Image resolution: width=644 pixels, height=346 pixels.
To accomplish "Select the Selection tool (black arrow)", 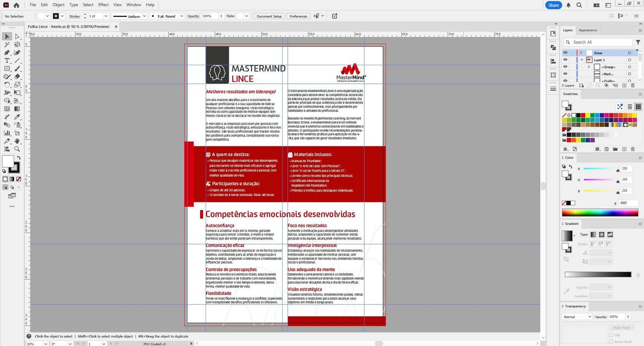I will coord(7,37).
